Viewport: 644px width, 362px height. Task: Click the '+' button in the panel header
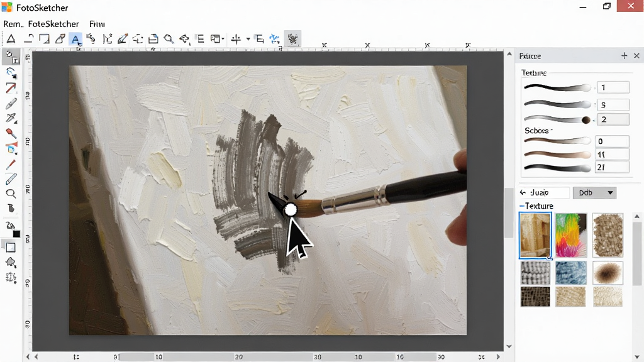pos(625,55)
